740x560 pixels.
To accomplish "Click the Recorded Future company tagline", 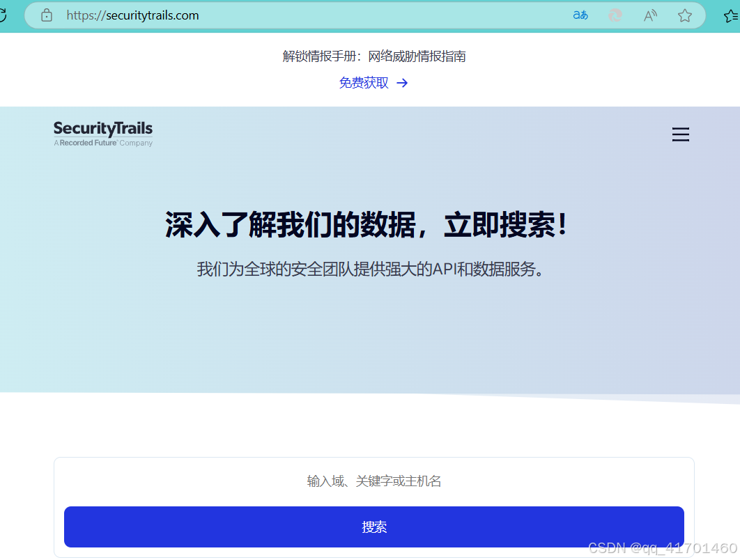I will coord(102,143).
